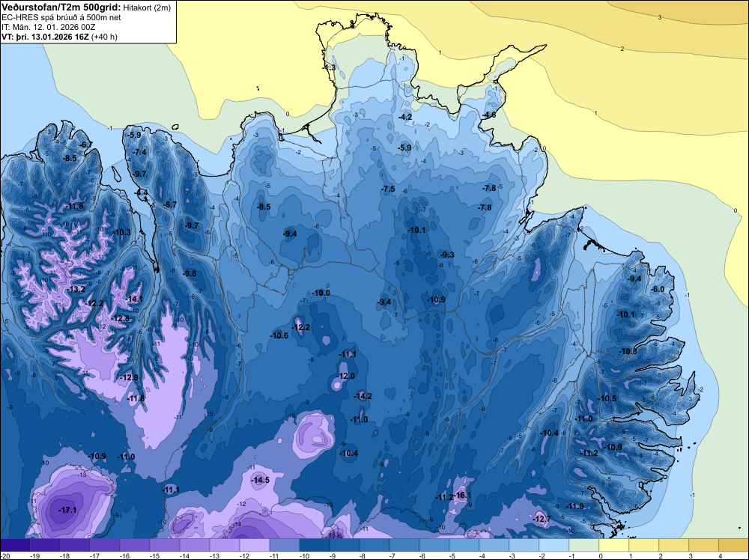
Task: Pick the legend swatch between -10 and -9
Action: click(315, 545)
